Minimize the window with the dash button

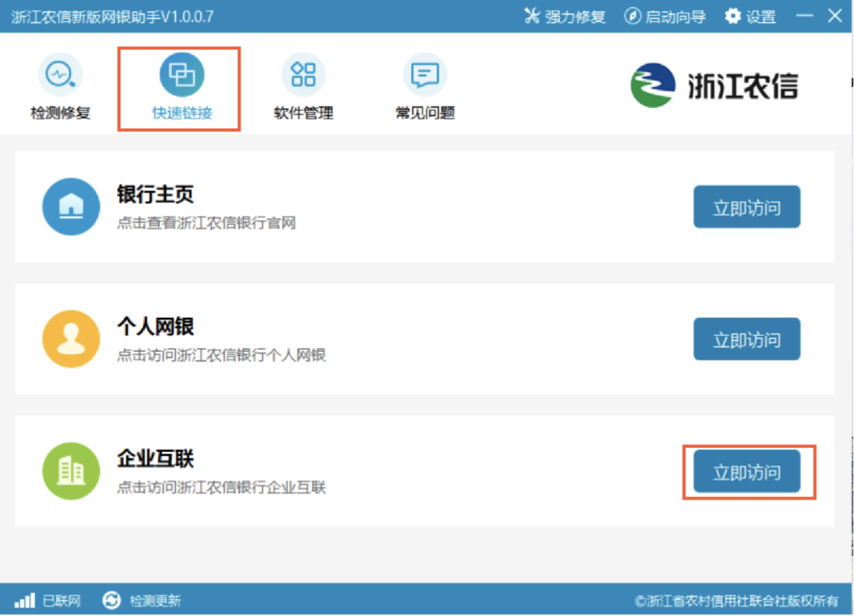click(804, 16)
